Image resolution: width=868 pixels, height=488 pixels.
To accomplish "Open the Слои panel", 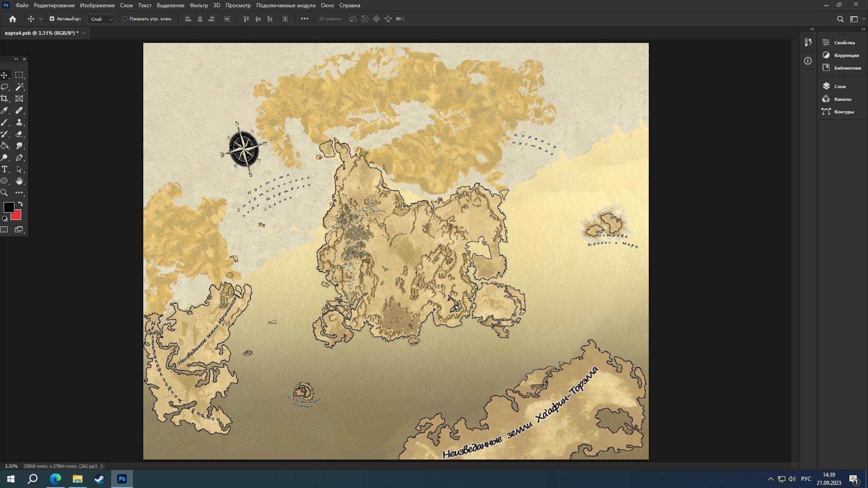I will click(x=840, y=86).
